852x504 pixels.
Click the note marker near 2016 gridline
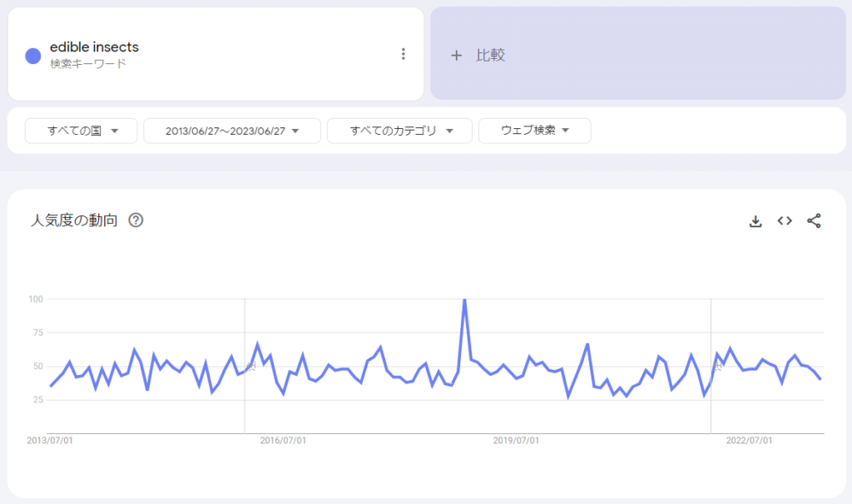(x=250, y=367)
